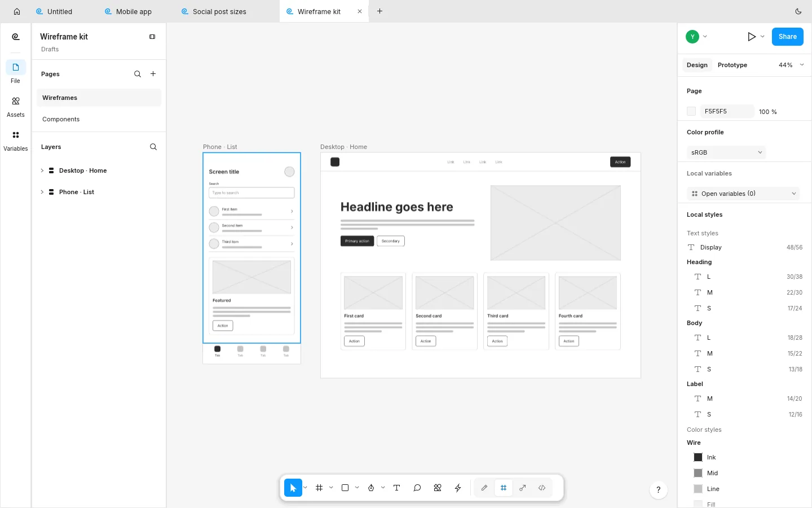Start the prototype presentation

[x=752, y=37]
